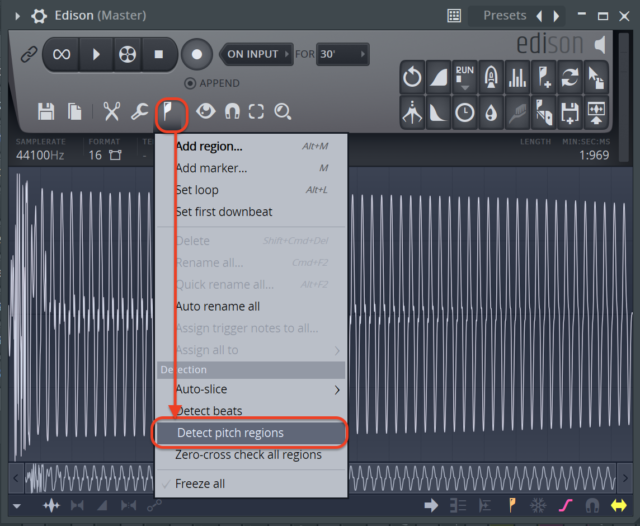640x526 pixels.
Task: Click the Play button in Edison
Action: [96, 54]
